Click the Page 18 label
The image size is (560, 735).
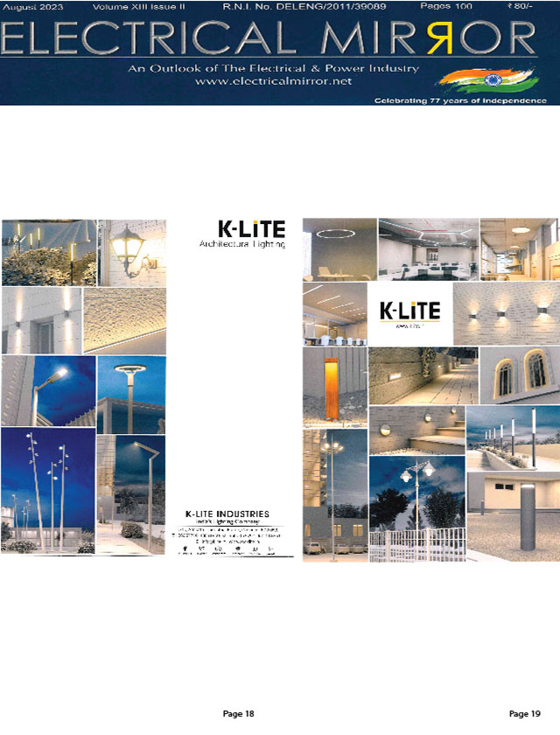(x=238, y=715)
